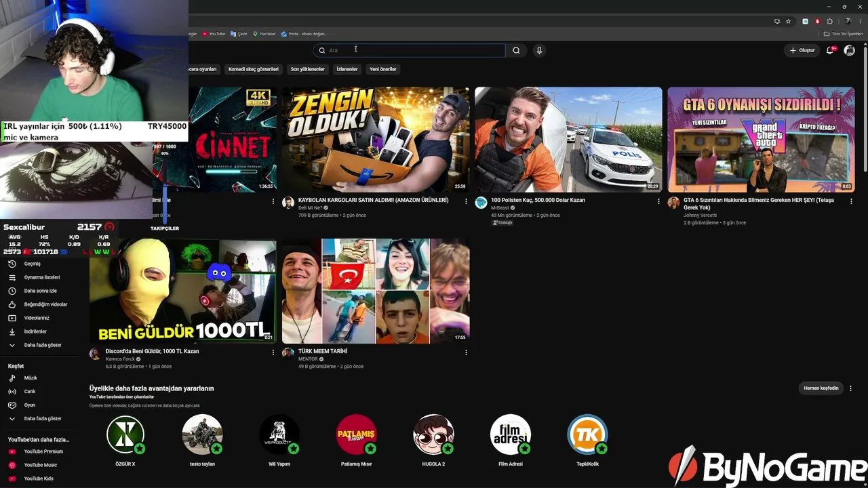Play the ZENGİN OLDUK Amazon video thumbnail
This screenshot has width=868, height=488.
376,140
